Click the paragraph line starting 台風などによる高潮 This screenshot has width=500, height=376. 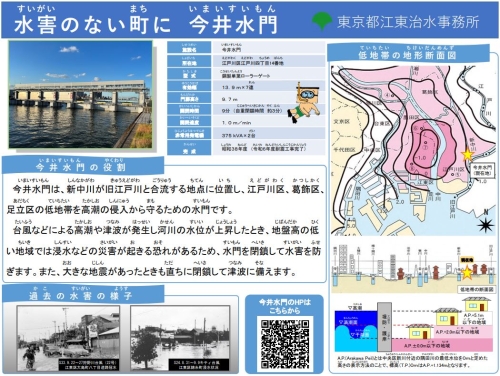coord(166,230)
